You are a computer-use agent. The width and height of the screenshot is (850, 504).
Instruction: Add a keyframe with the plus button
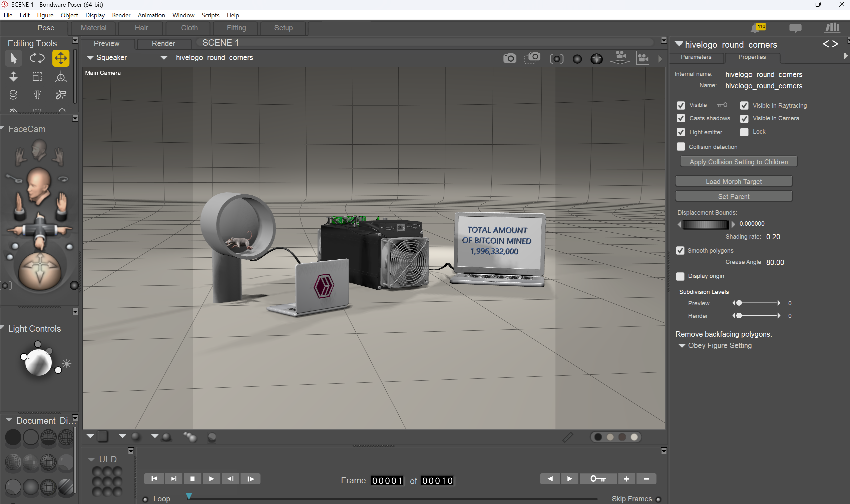pyautogui.click(x=626, y=479)
